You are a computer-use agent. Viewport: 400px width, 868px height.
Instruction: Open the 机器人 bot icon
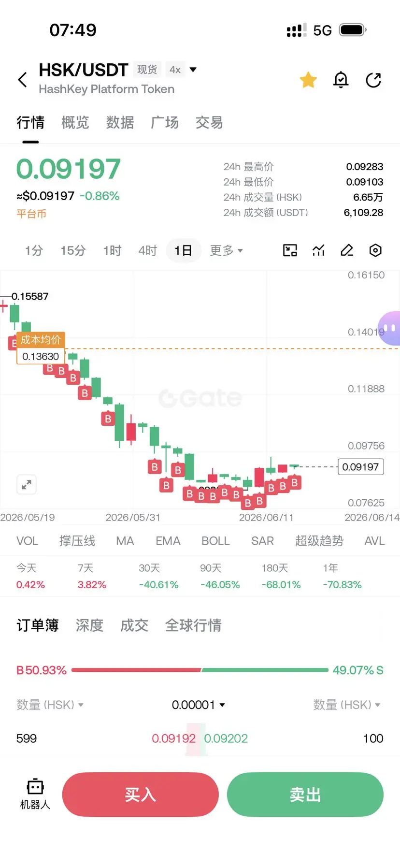pyautogui.click(x=35, y=794)
